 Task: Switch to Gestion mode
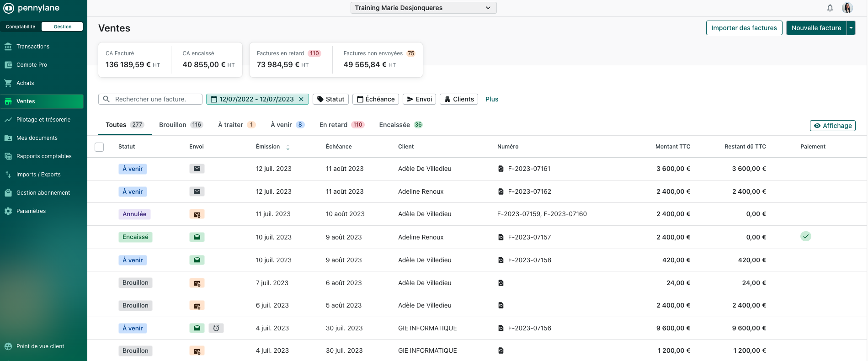tap(62, 27)
